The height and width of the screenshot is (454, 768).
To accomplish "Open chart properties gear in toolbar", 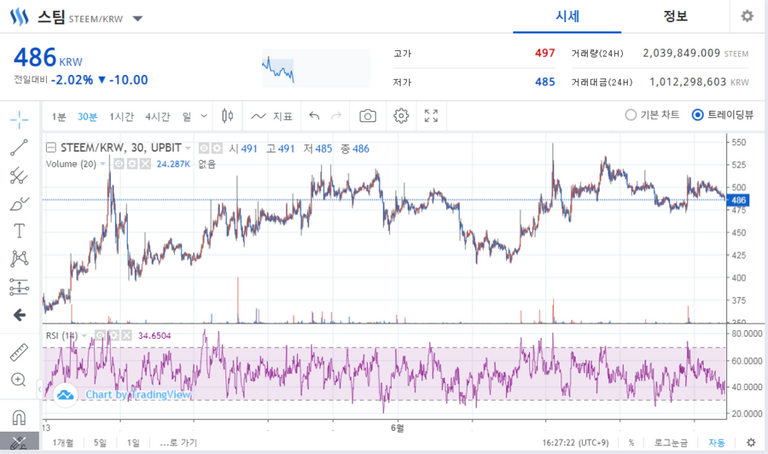I will [x=401, y=116].
